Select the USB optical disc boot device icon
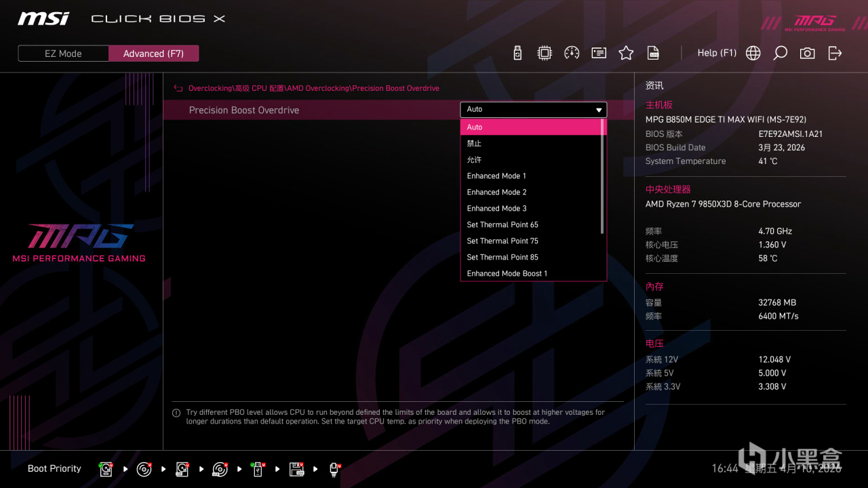 click(x=220, y=468)
